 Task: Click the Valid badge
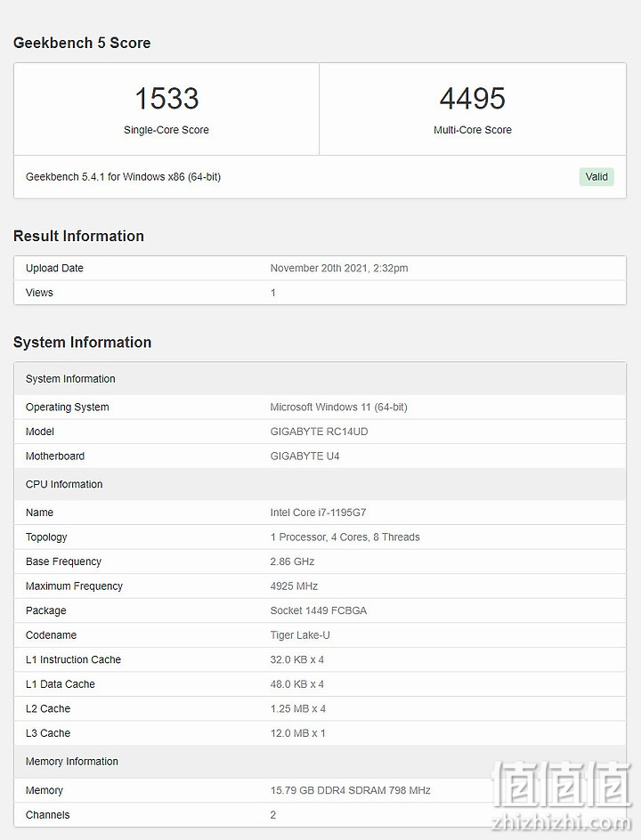(x=596, y=177)
